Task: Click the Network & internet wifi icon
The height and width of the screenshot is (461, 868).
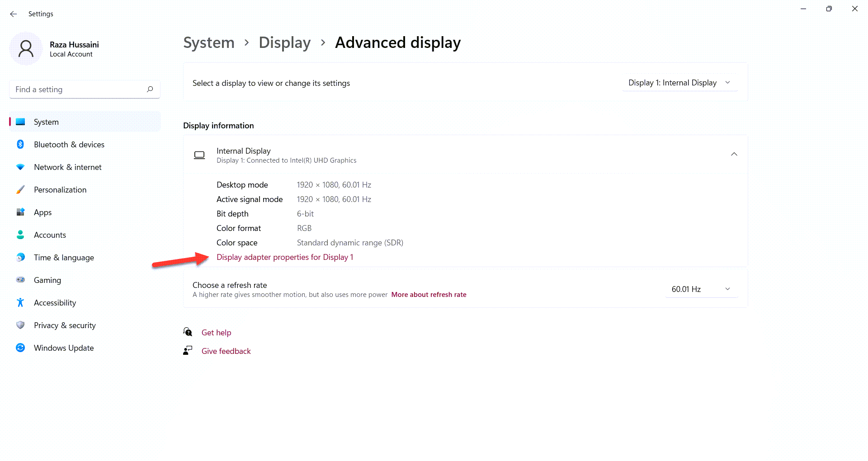Action: click(x=20, y=167)
